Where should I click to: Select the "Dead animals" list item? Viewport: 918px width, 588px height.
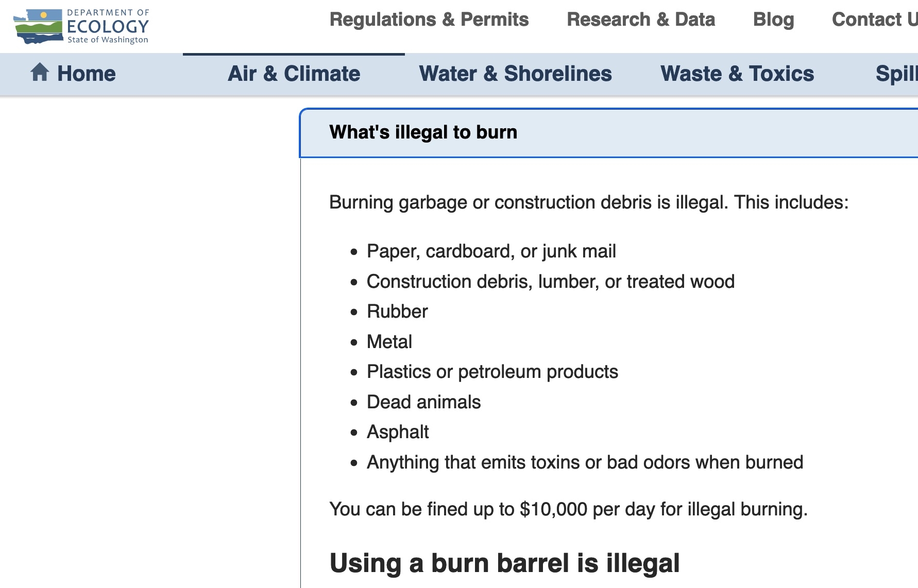point(423,402)
